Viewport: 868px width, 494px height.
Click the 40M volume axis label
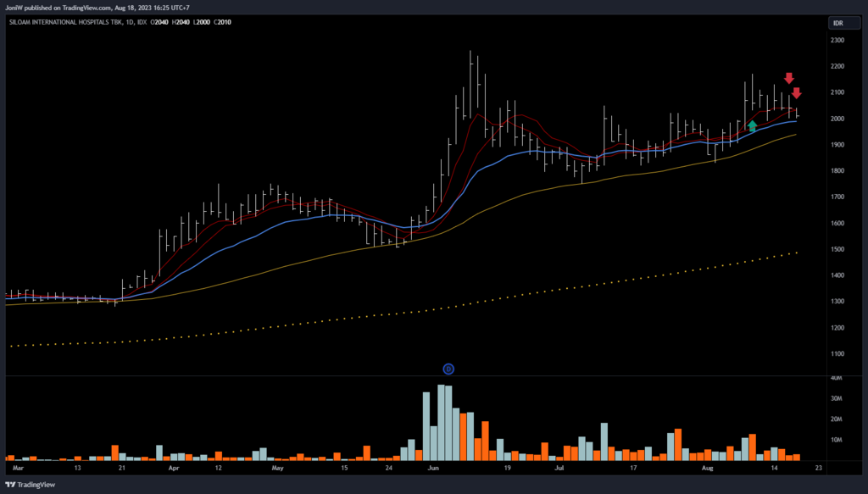836,378
